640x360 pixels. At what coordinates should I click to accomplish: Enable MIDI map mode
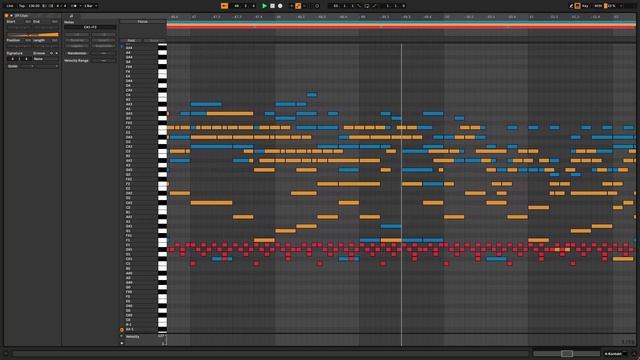click(598, 6)
